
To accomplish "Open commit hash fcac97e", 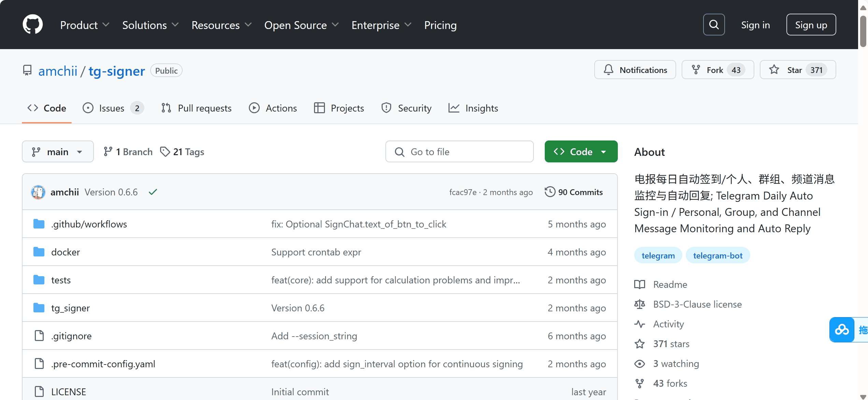I will point(463,192).
